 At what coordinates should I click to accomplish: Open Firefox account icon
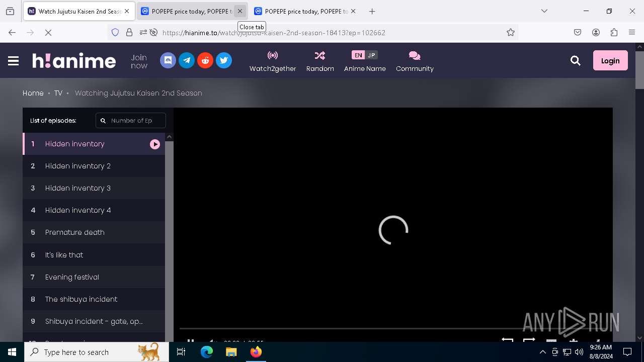[x=596, y=32]
